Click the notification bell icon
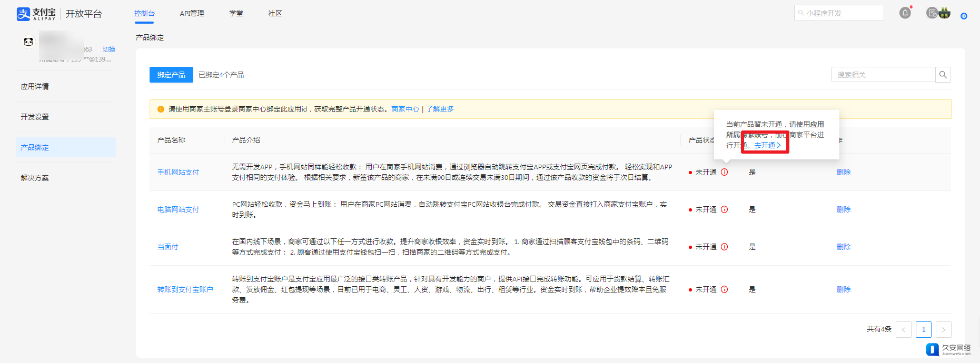 point(905,13)
